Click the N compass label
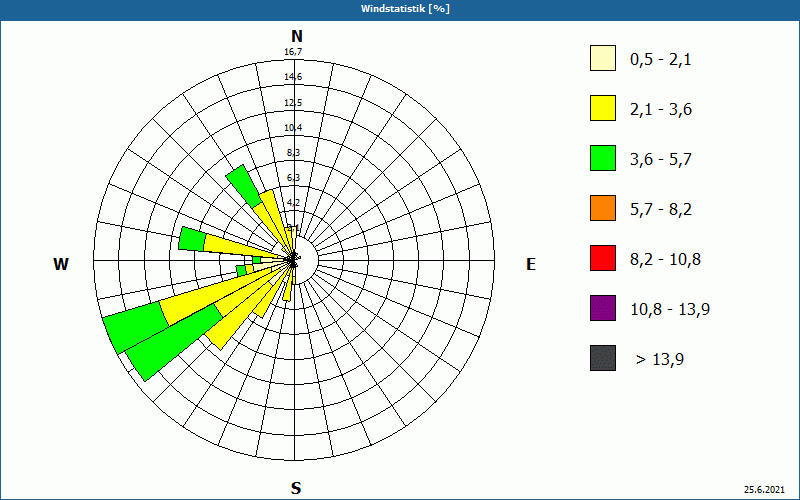This screenshot has height=500, width=800. point(296,36)
